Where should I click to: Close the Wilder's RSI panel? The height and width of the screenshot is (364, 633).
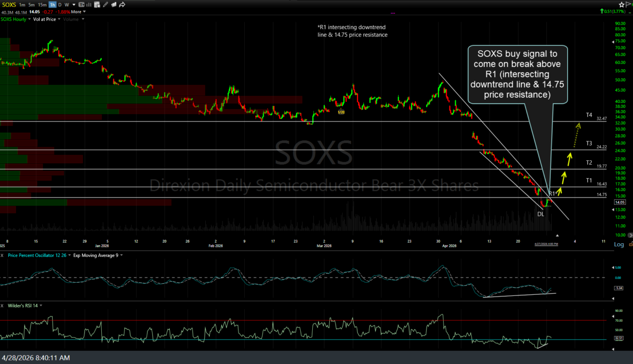pos(2,305)
